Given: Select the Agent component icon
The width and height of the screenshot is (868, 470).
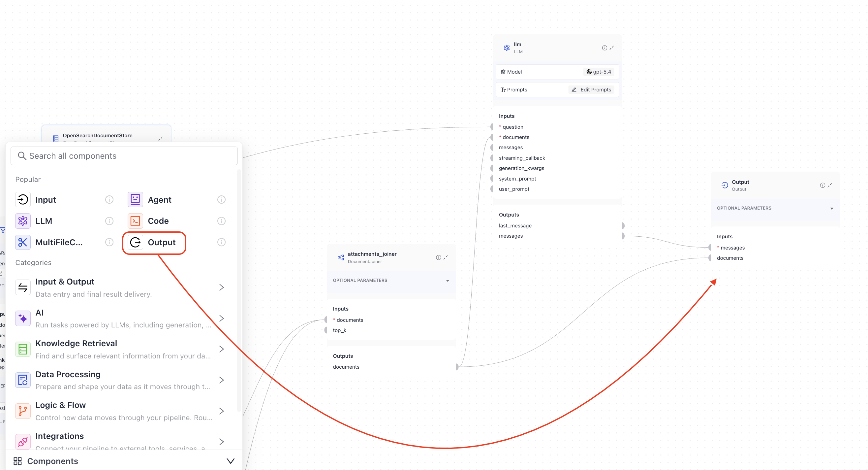Looking at the screenshot, I should point(135,200).
